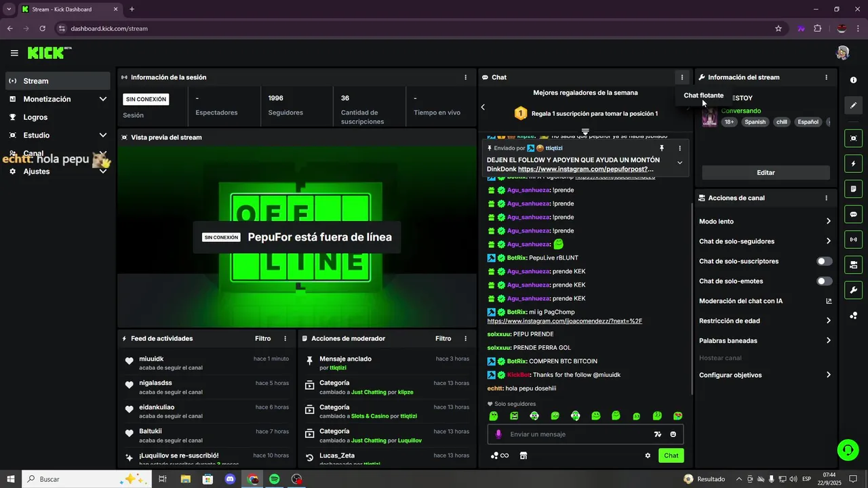Open the emoji picker in message box
This screenshot has height=488, width=868.
[673, 434]
